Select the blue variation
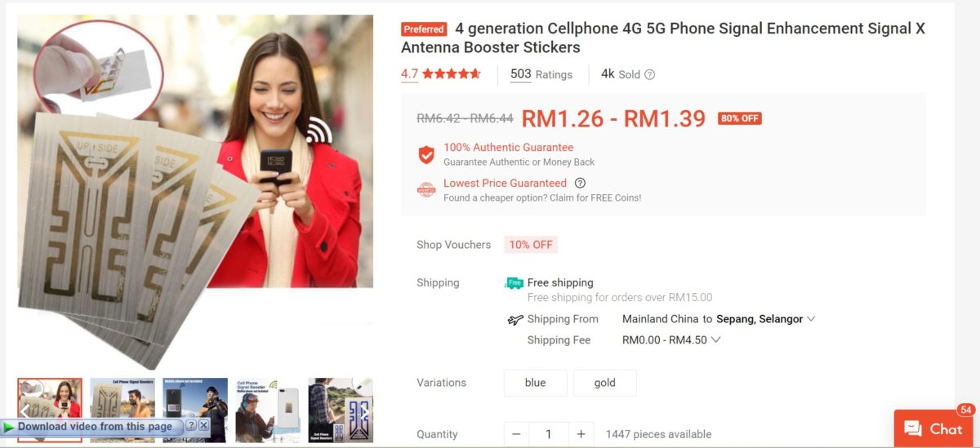Viewport: 980px width, 448px height. 535,383
